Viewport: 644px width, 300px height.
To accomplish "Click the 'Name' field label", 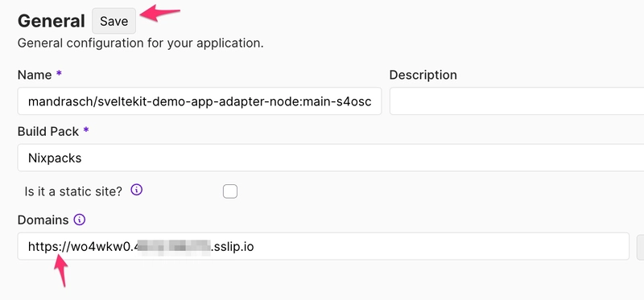I will 35,75.
